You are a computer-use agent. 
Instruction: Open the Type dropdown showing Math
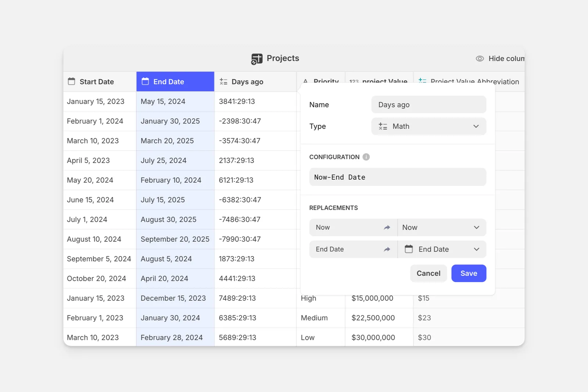tap(429, 126)
